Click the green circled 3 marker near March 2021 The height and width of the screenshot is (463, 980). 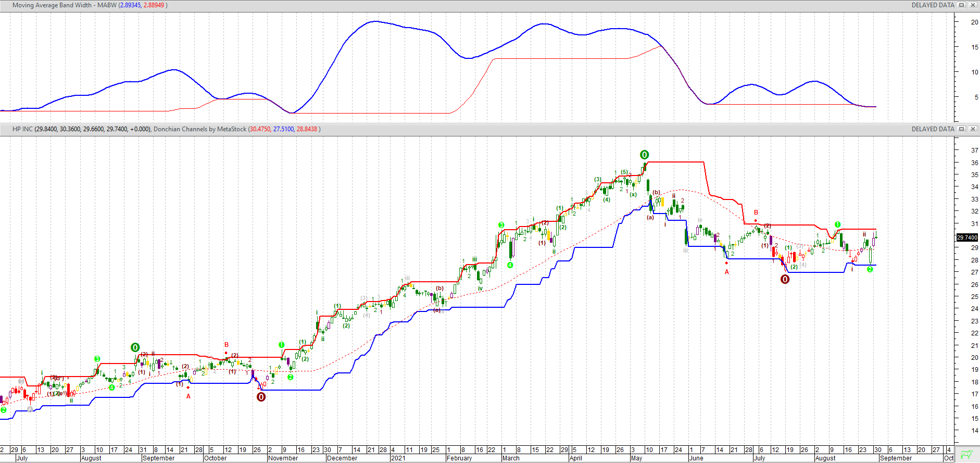click(x=501, y=225)
